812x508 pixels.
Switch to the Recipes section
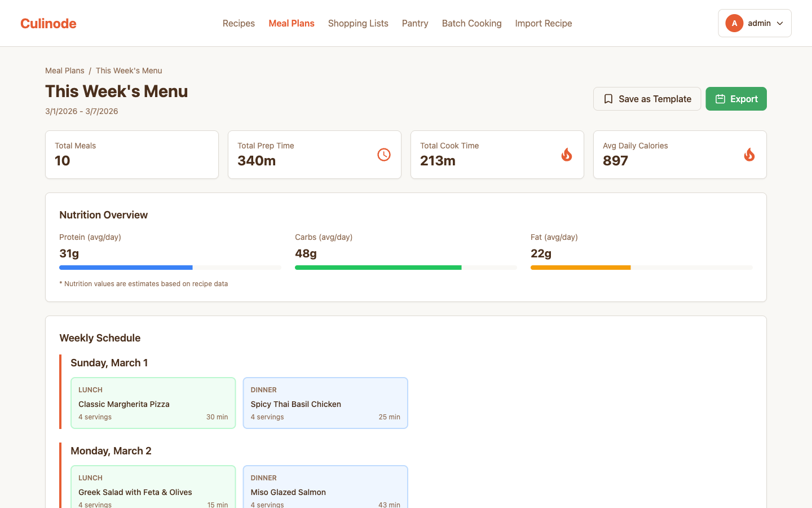coord(239,23)
